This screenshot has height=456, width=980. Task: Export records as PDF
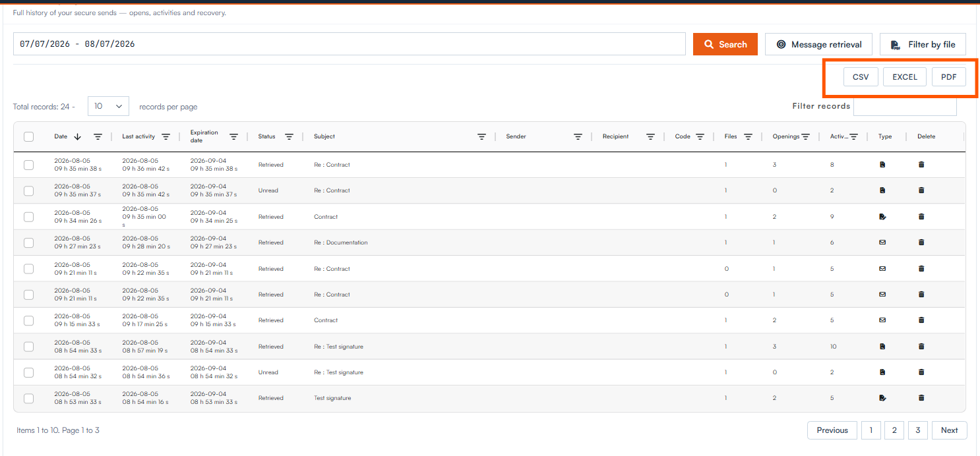coord(949,77)
